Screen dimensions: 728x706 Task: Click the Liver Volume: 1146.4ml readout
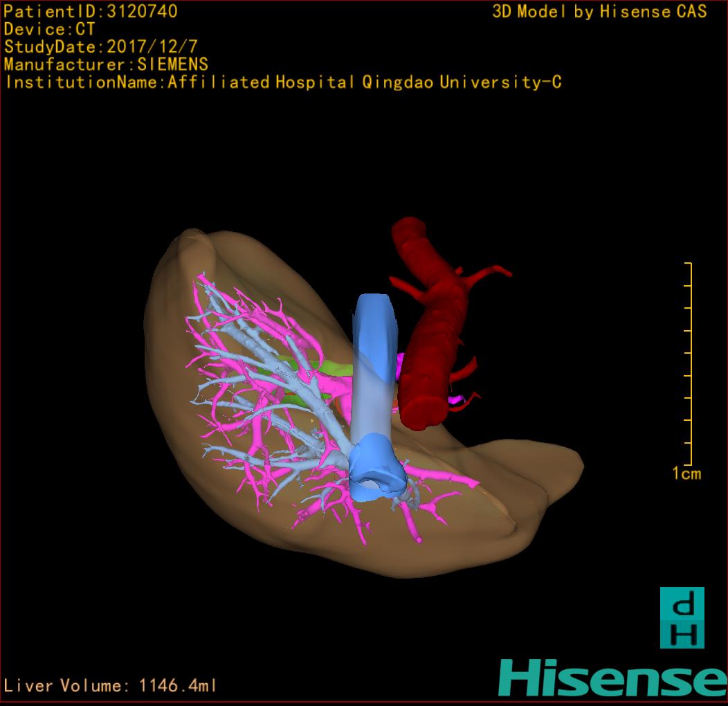109,685
